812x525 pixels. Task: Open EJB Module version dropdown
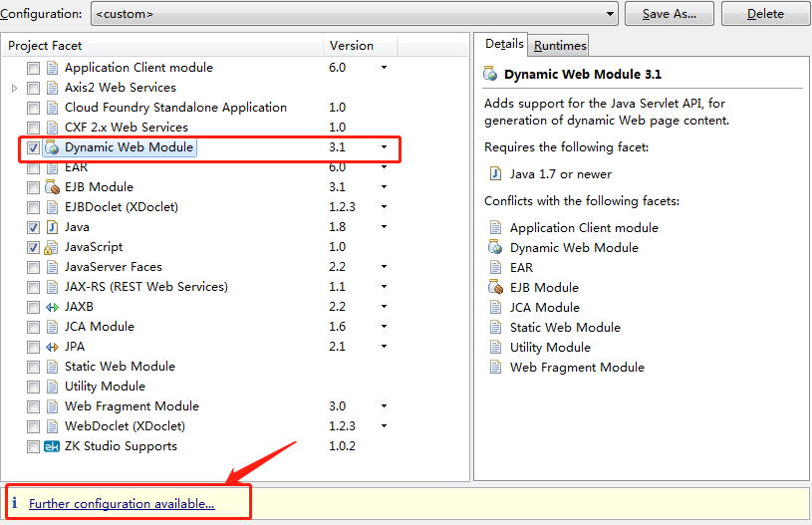(384, 187)
